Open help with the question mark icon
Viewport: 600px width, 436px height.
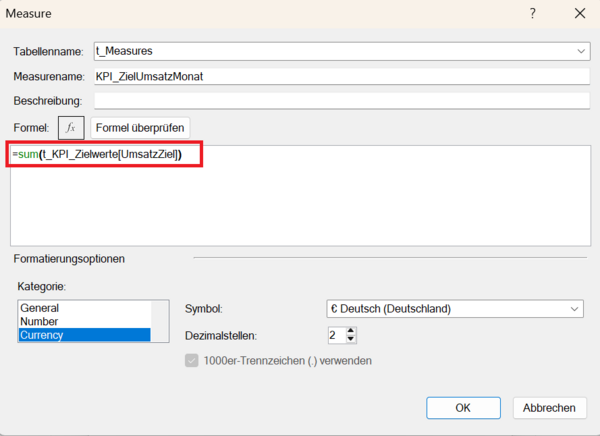tap(533, 14)
